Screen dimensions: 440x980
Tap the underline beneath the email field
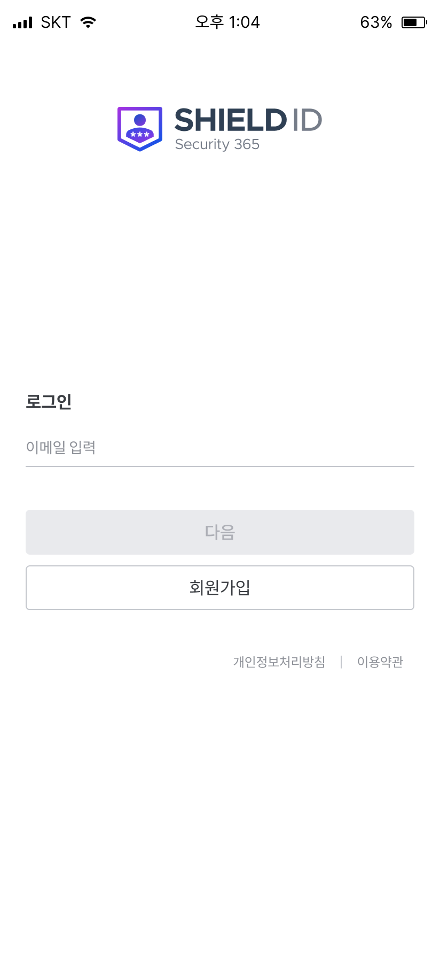click(x=220, y=466)
